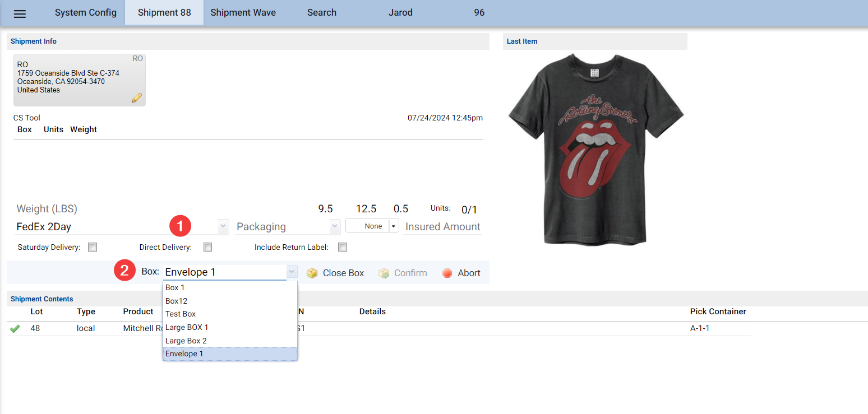Click the Rolling Stones t-shirt image
Screen dimensions: 868x414
click(595, 149)
